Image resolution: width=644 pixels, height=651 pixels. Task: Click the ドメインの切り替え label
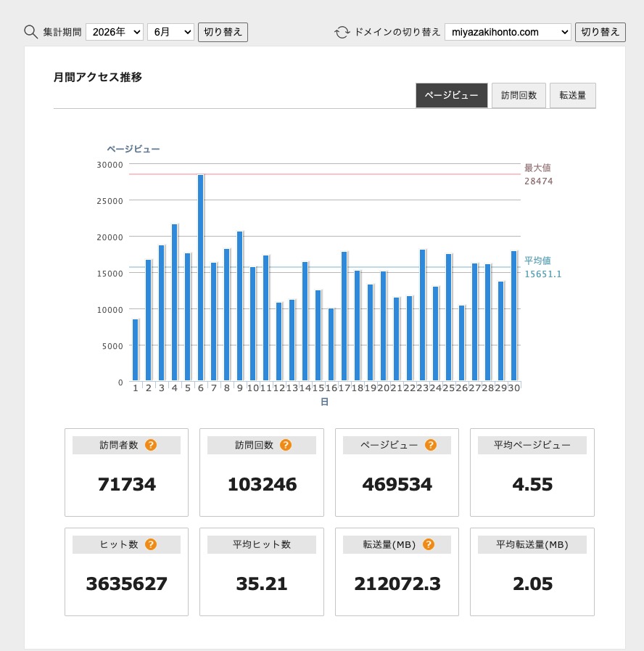click(397, 32)
